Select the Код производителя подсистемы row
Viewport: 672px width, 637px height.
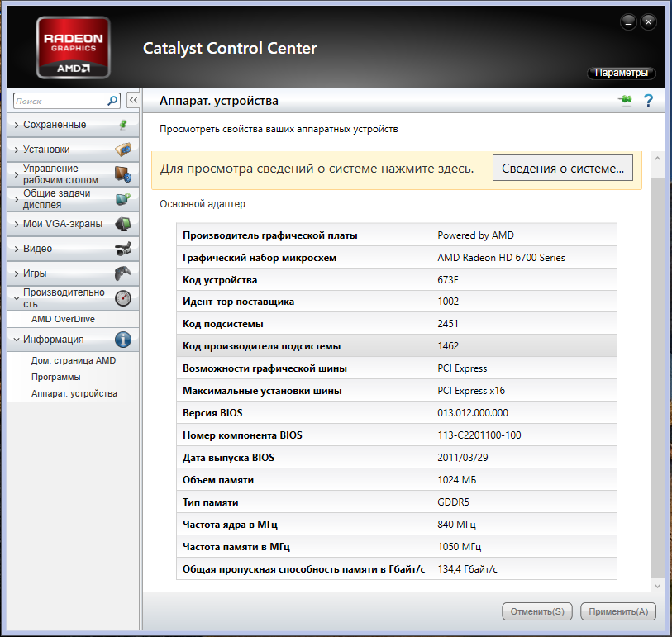click(x=397, y=345)
